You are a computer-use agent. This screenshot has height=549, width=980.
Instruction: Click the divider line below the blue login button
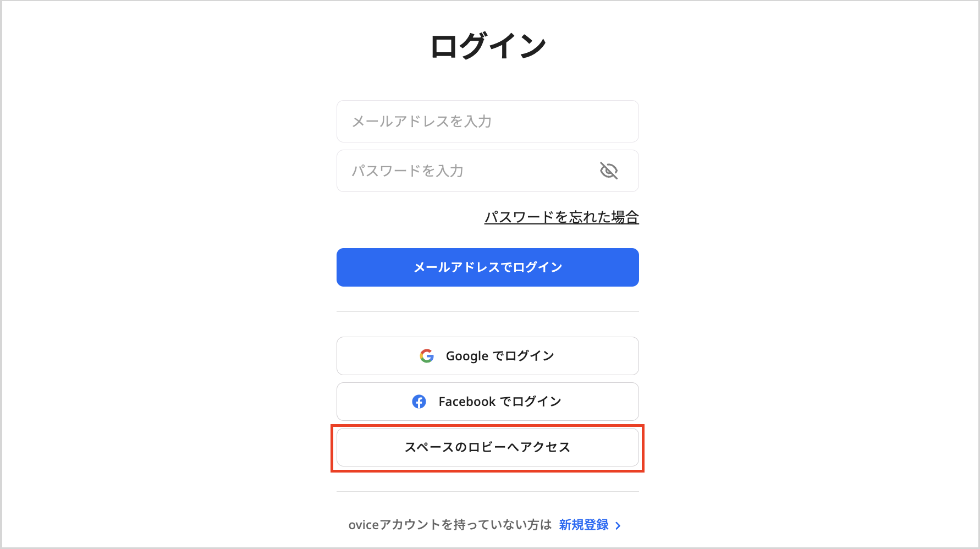tap(487, 311)
